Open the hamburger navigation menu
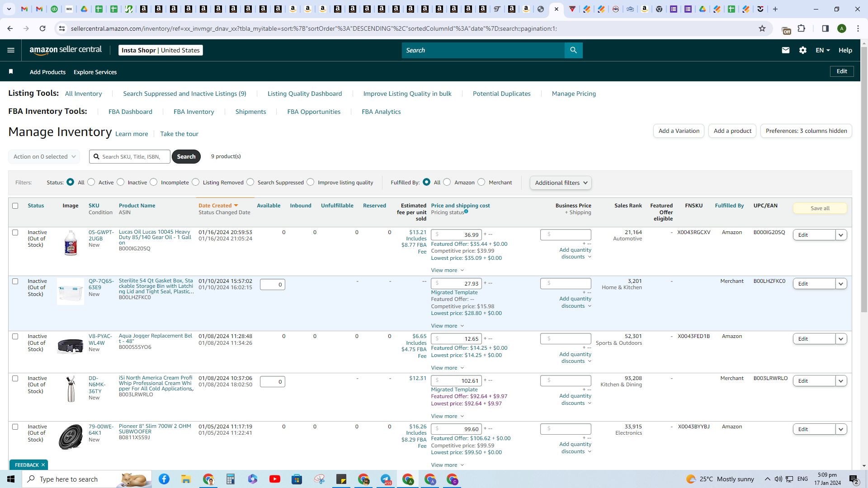Screen dimensions: 868x488 click(11, 50)
